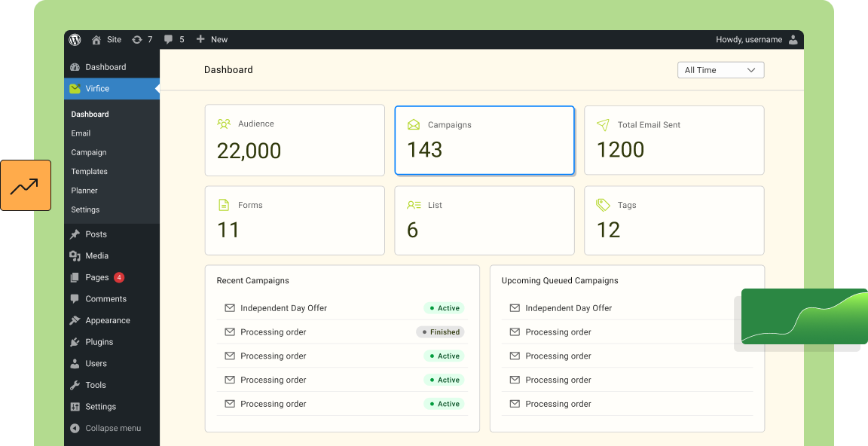
Task: Open the Independent Day Offer recent campaign
Action: (283, 308)
